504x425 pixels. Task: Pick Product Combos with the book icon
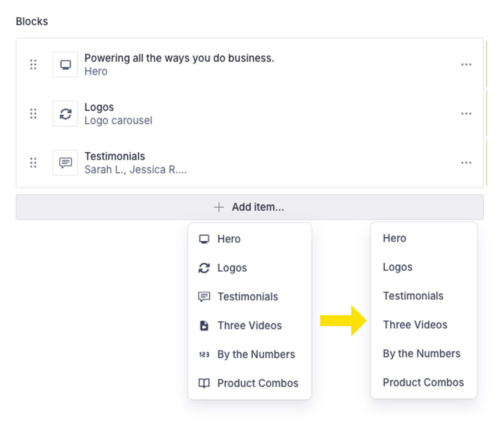tap(258, 383)
